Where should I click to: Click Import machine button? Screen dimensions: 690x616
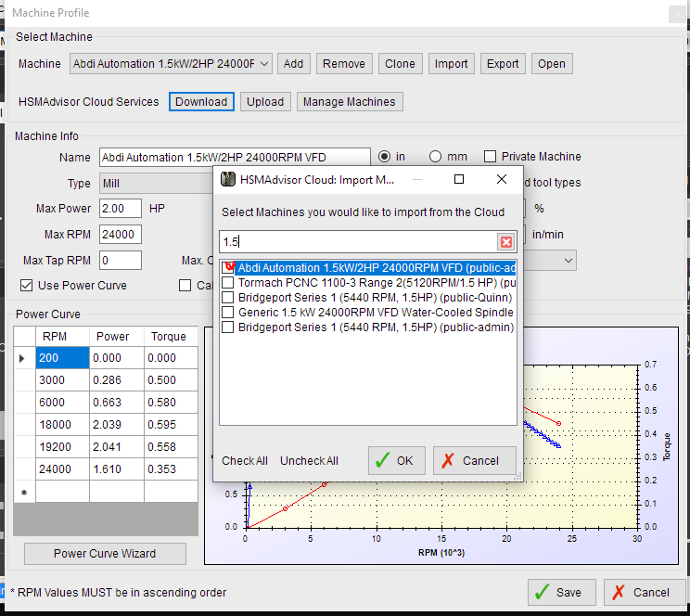pyautogui.click(x=451, y=64)
